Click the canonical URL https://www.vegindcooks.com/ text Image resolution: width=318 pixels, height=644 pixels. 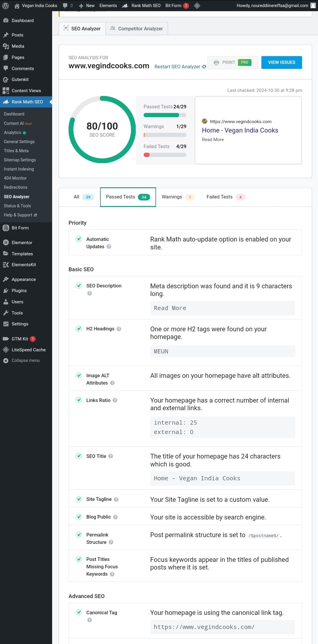click(x=204, y=627)
